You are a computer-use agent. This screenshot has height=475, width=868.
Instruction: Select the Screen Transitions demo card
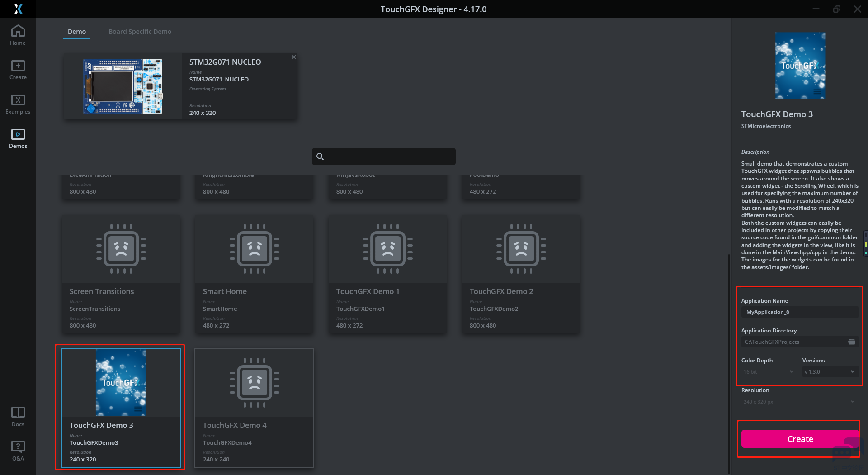[x=121, y=275]
